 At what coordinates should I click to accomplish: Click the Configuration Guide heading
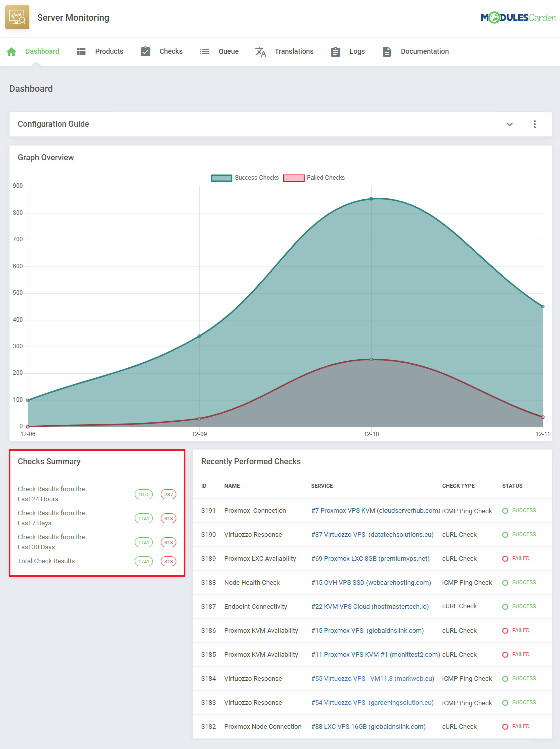[53, 124]
